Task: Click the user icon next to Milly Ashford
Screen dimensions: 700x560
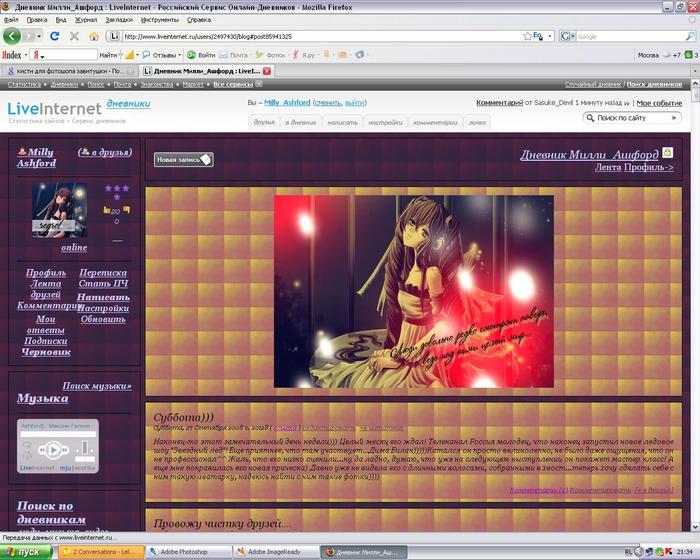Action: click(22, 152)
